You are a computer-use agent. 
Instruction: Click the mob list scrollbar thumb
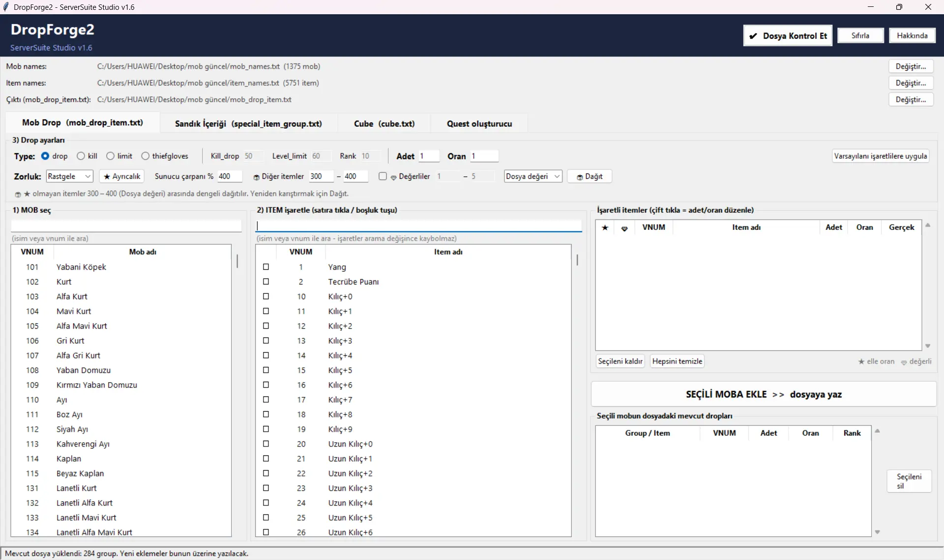coord(237,261)
